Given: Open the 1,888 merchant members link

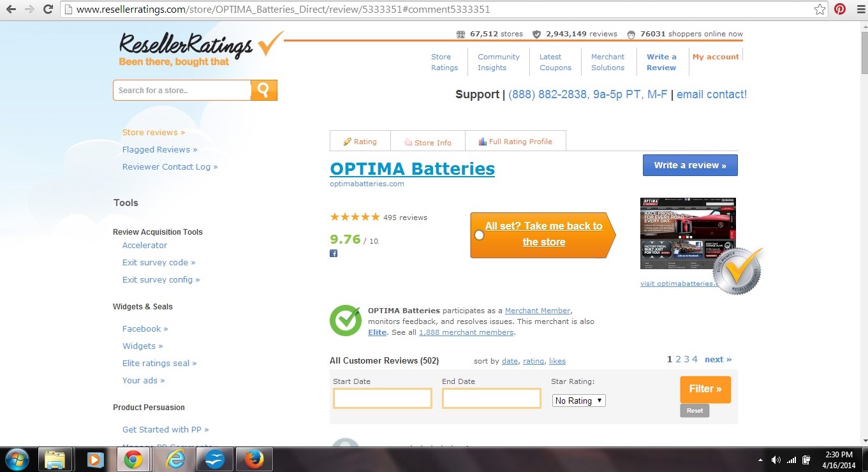Looking at the screenshot, I should point(466,332).
